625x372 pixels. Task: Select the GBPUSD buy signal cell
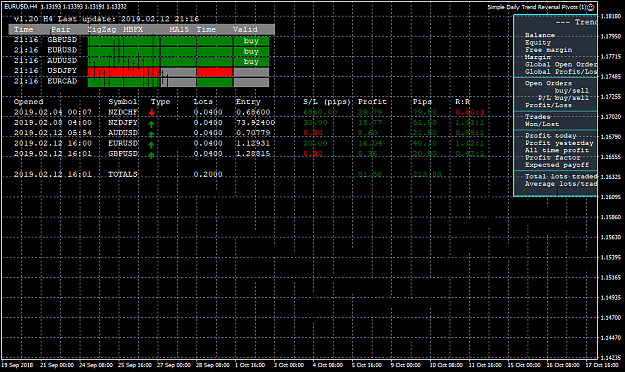pyautogui.click(x=251, y=41)
